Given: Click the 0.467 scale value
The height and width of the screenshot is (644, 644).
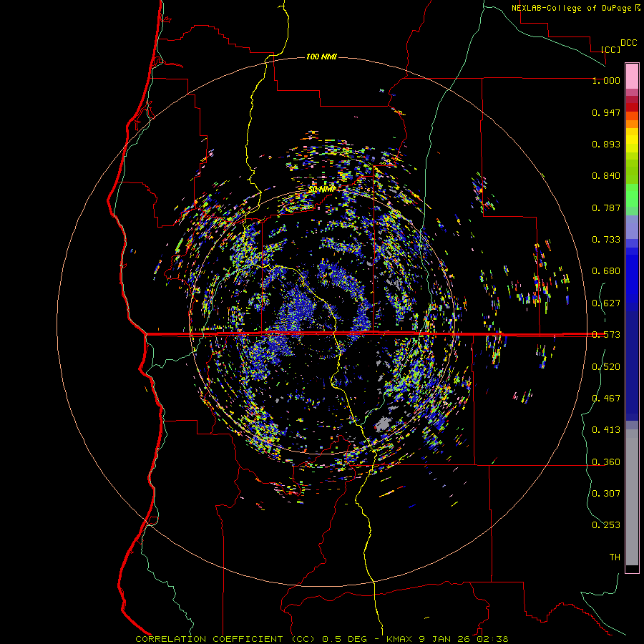Looking at the screenshot, I should click(606, 399).
